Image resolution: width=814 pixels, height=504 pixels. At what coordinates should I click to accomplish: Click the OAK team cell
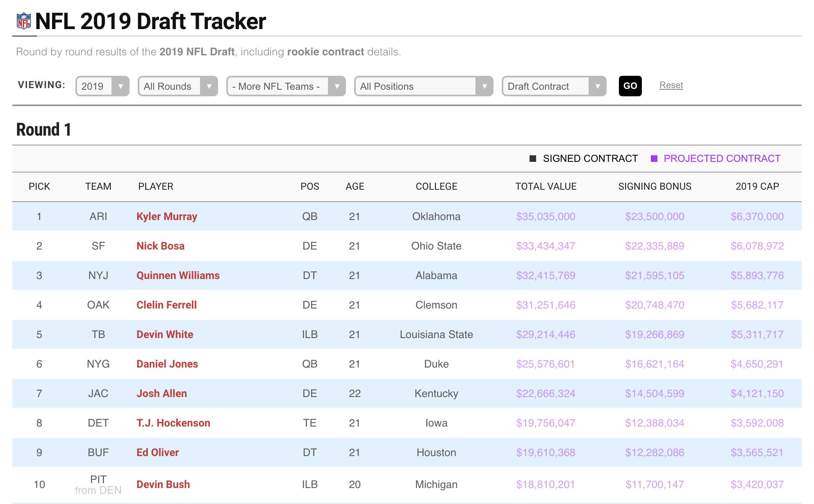98,305
